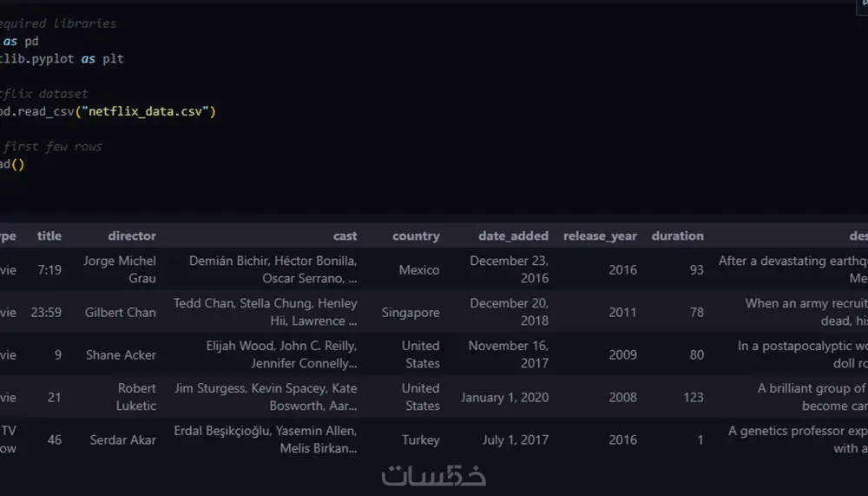Click release year "2009"
Viewport: 868px width, 496px height.
(x=622, y=355)
